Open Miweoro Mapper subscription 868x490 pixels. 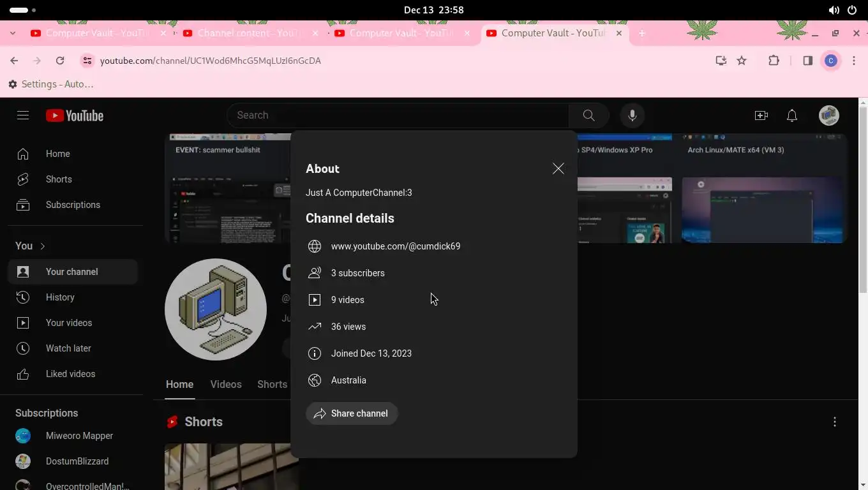[x=73, y=436]
